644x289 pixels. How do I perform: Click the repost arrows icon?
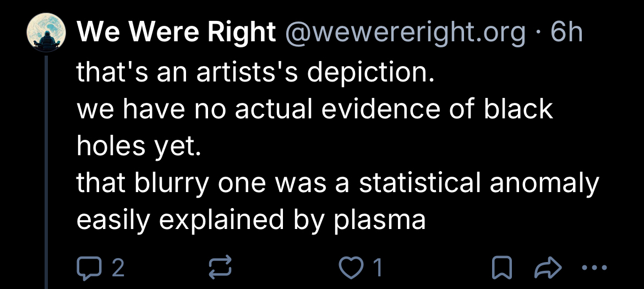point(220,268)
